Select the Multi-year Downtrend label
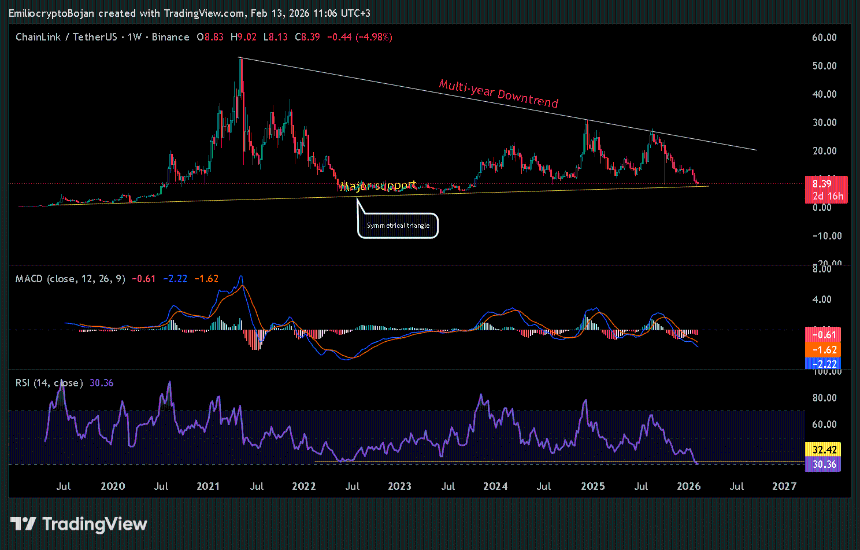This screenshot has height=550, width=860. (x=497, y=93)
